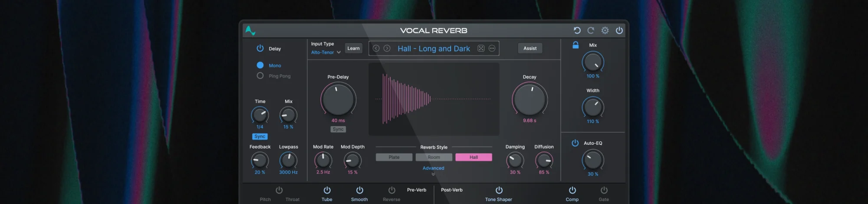Click the Vocal Reverb logo icon
The image size is (868, 204).
pos(250,30)
